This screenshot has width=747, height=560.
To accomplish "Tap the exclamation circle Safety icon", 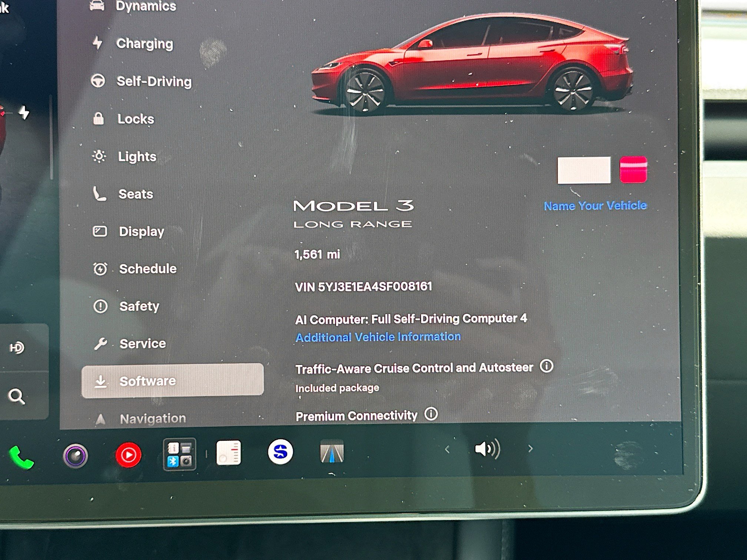I will coord(100,306).
